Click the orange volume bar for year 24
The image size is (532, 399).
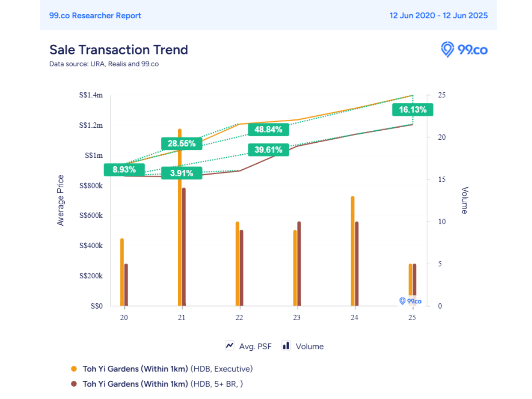[x=352, y=251]
